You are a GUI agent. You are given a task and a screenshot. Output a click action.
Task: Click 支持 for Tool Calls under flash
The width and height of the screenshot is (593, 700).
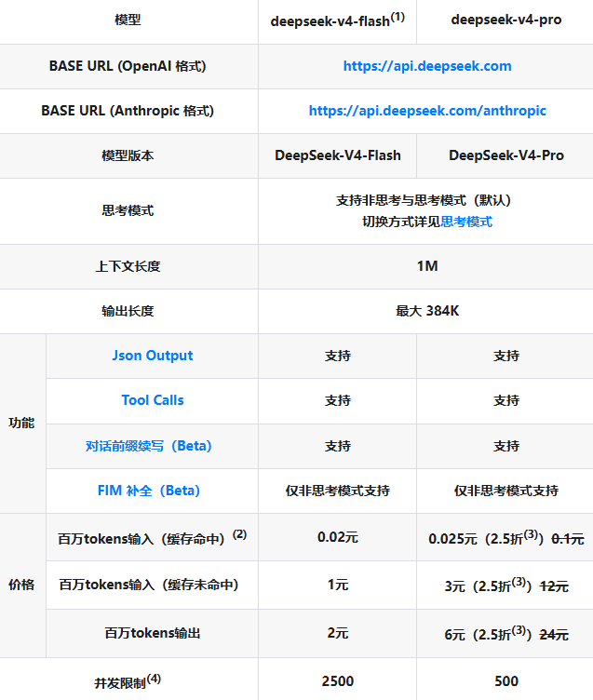click(338, 400)
